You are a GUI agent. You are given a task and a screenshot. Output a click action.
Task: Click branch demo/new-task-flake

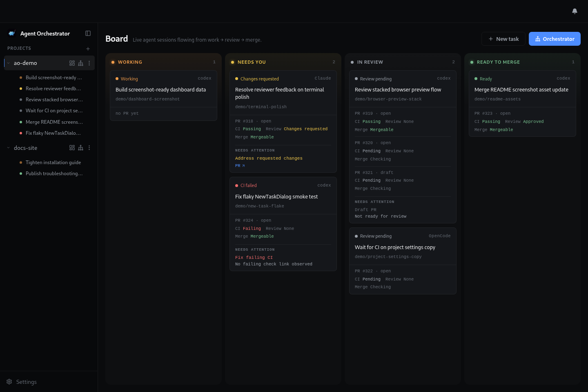pyautogui.click(x=260, y=206)
